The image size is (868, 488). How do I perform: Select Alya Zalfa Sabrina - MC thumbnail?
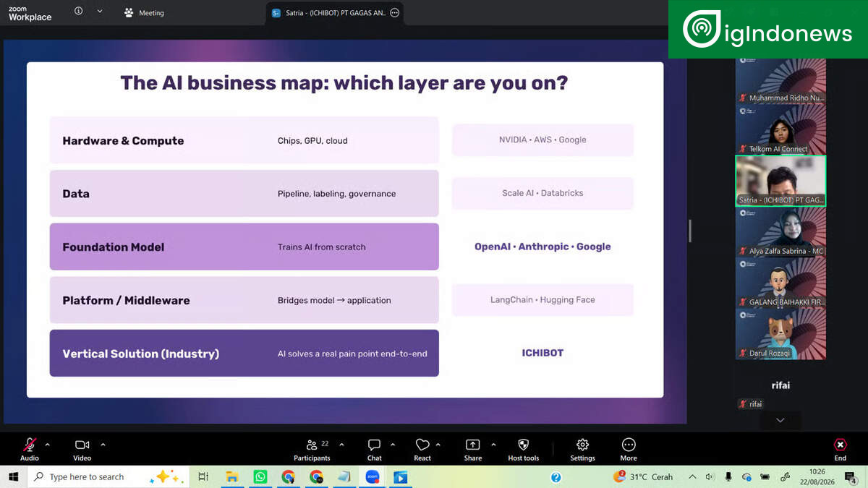[x=780, y=232]
